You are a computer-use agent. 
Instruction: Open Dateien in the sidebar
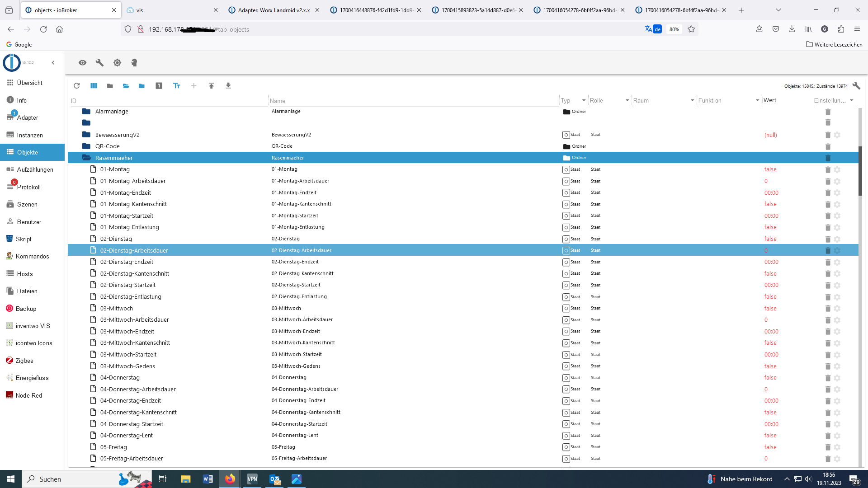pos(32,291)
